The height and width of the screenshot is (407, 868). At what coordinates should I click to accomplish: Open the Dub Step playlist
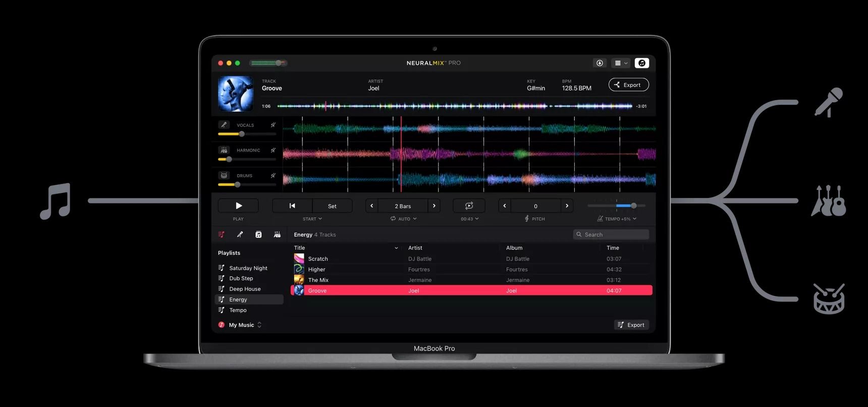(x=249, y=278)
